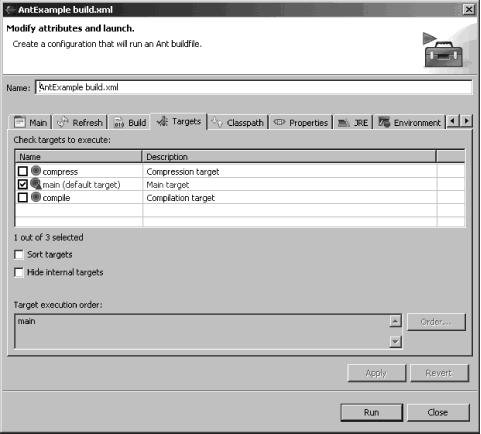Image resolution: width=481 pixels, height=434 pixels.
Task: Click the Close button
Action: click(x=438, y=413)
